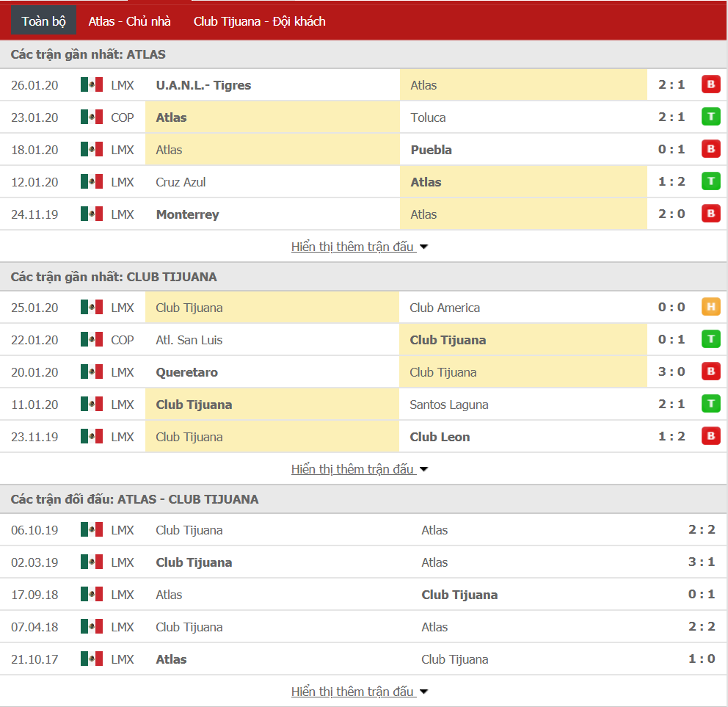The height and width of the screenshot is (707, 728).
Task: Click 1:0 score on 21.10.17 match
Action: pyautogui.click(x=702, y=659)
